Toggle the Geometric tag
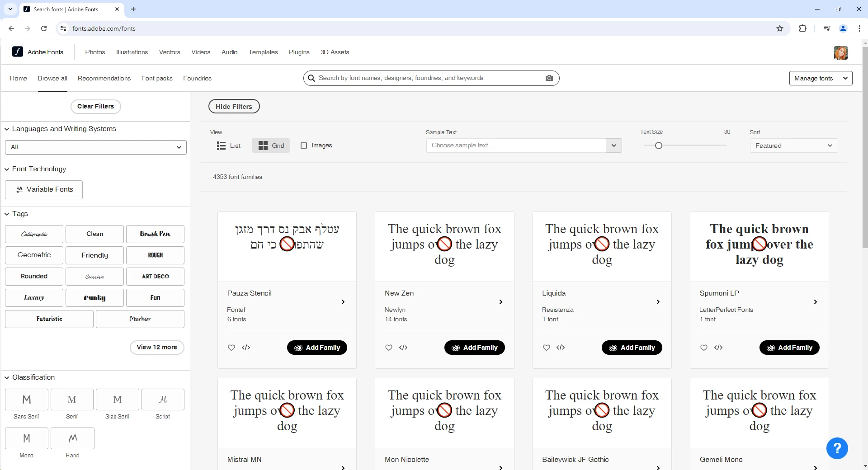 coord(34,255)
